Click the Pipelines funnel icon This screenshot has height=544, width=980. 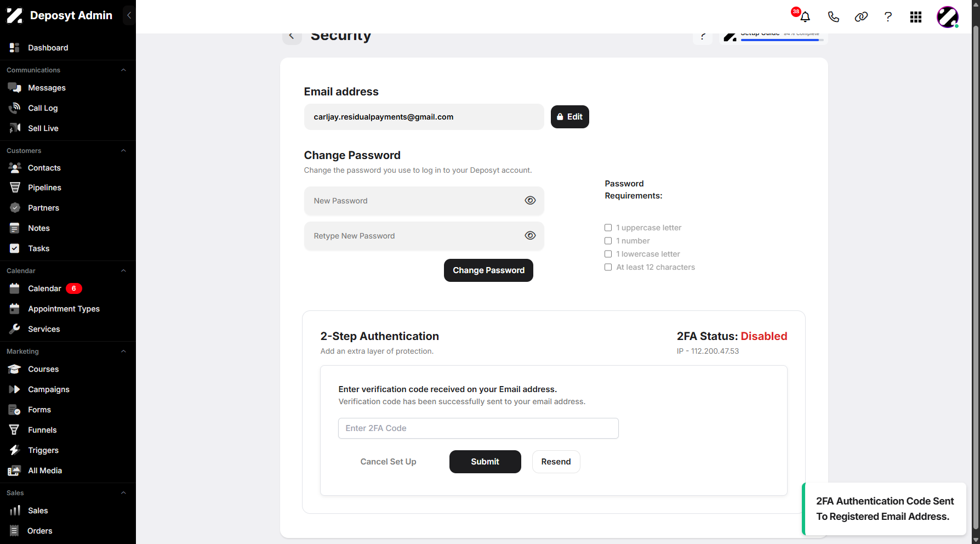click(15, 188)
